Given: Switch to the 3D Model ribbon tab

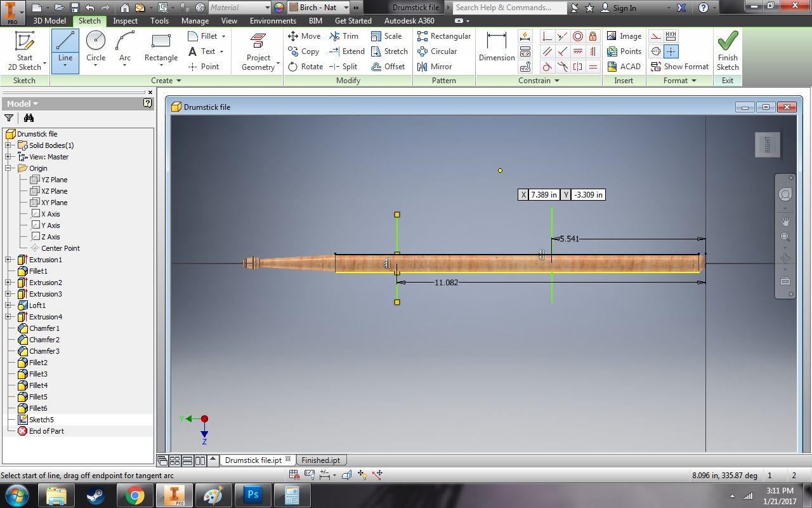Looking at the screenshot, I should 49,20.
